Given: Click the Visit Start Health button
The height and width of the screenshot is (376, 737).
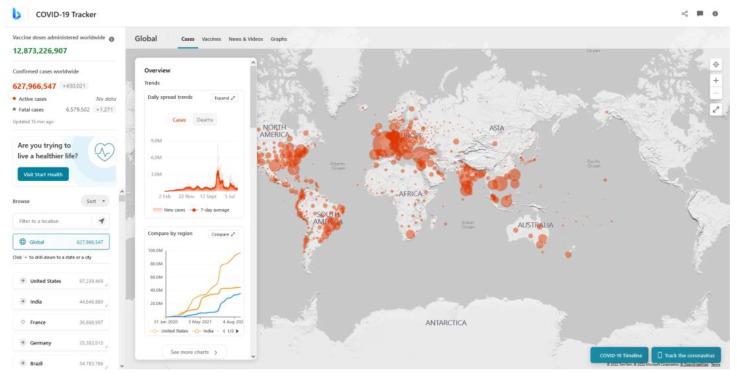Looking at the screenshot, I should click(43, 174).
